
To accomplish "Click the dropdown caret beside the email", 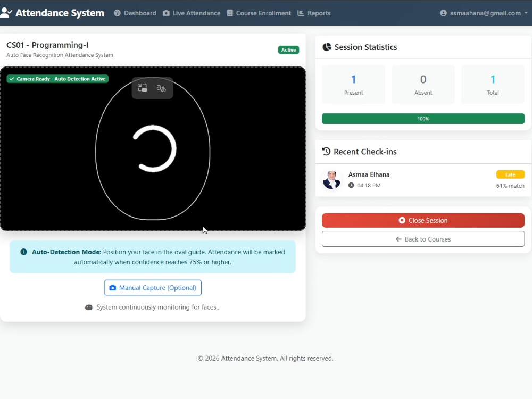I will pos(526,13).
